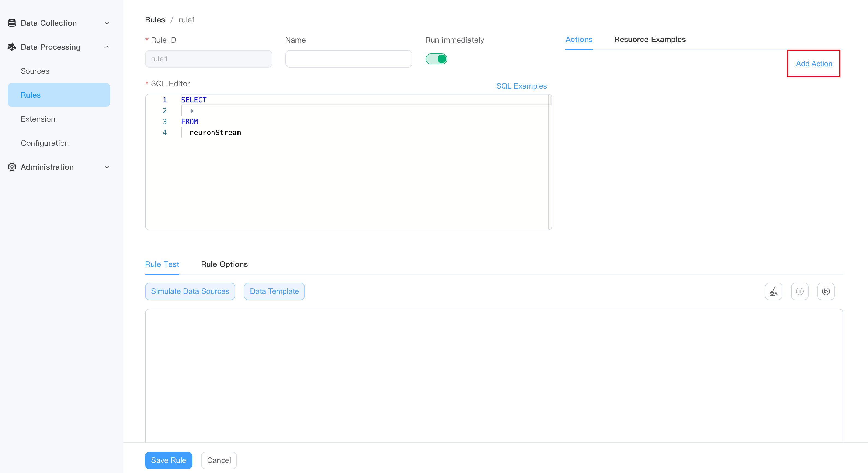Collapse the Data Processing menu chevron
868x473 pixels.
[x=107, y=47]
